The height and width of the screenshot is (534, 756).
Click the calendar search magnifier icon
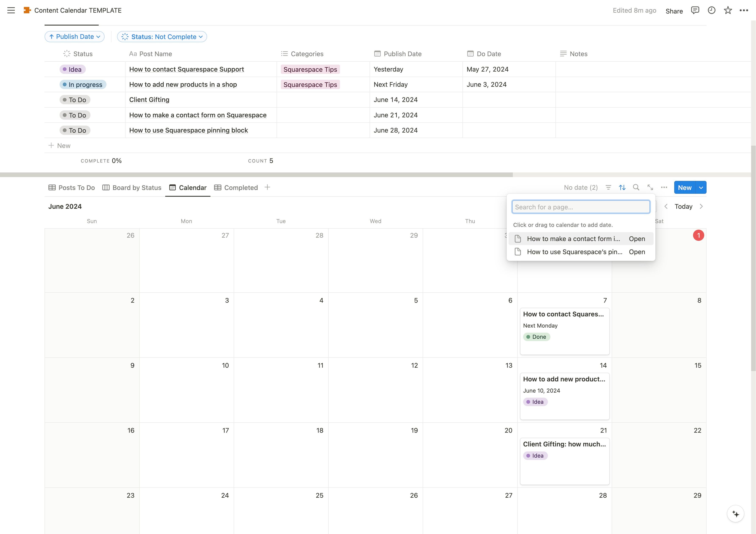click(x=636, y=188)
